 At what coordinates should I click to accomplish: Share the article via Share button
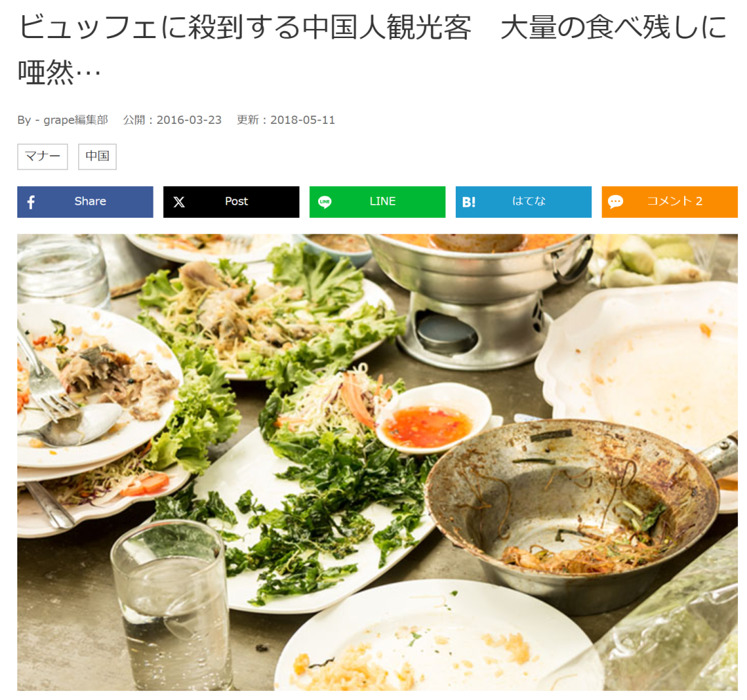(x=85, y=202)
